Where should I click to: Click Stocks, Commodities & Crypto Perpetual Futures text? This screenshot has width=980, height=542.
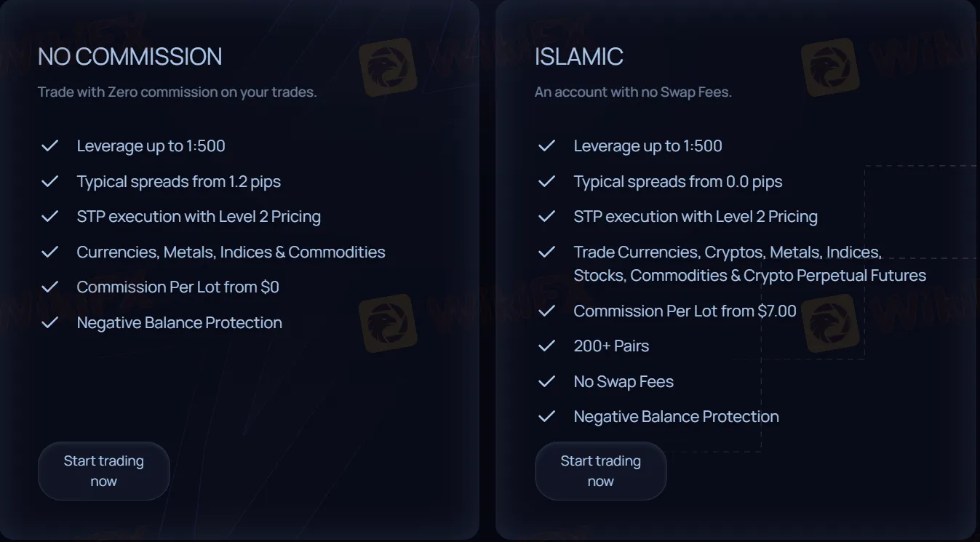point(750,276)
